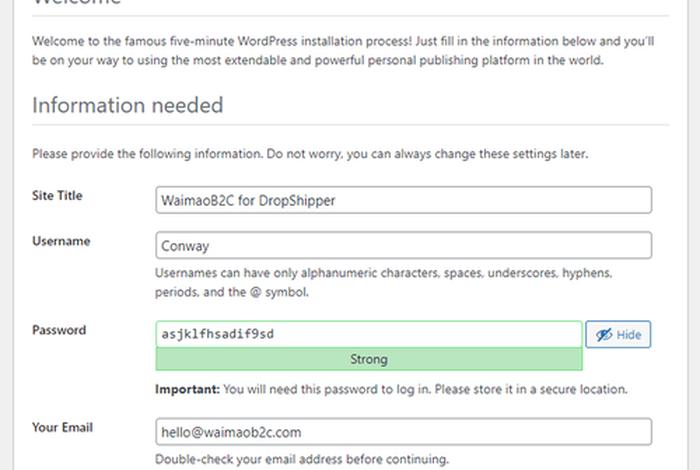Click the Your Email label
This screenshot has height=470, width=700.
coord(62,428)
